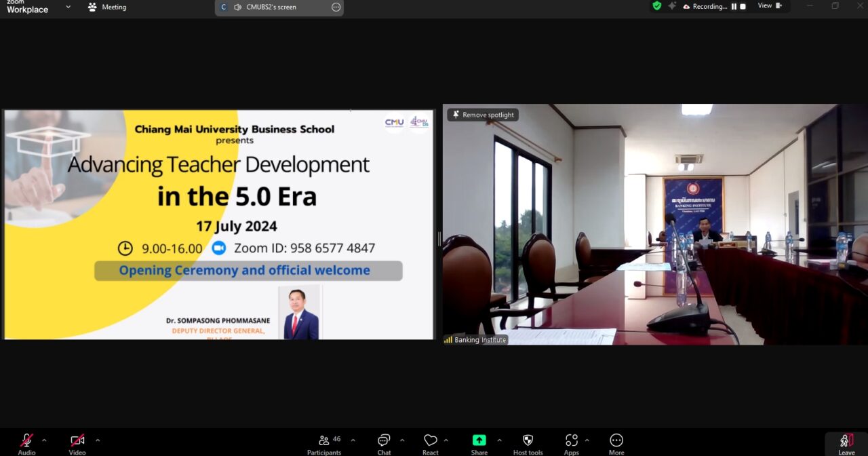Open Host tools shield icon
This screenshot has height=456, width=868.
coord(528,442)
